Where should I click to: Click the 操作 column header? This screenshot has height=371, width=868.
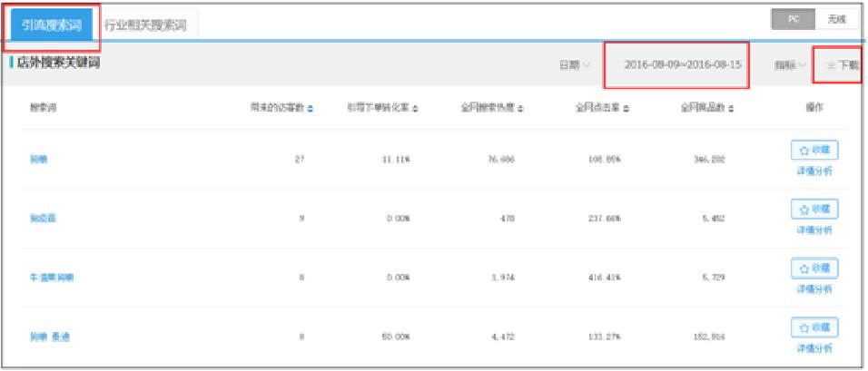(814, 108)
